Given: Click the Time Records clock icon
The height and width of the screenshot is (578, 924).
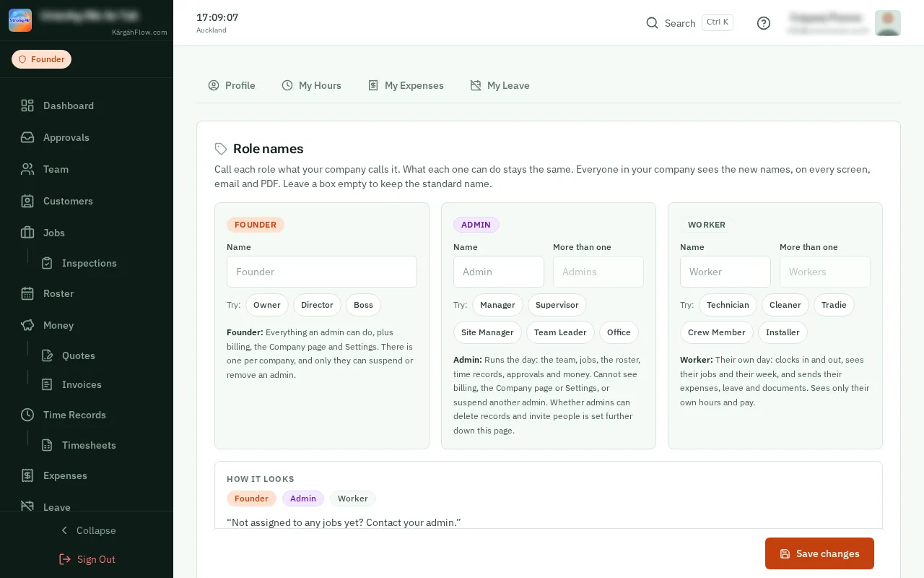Looking at the screenshot, I should (27, 415).
